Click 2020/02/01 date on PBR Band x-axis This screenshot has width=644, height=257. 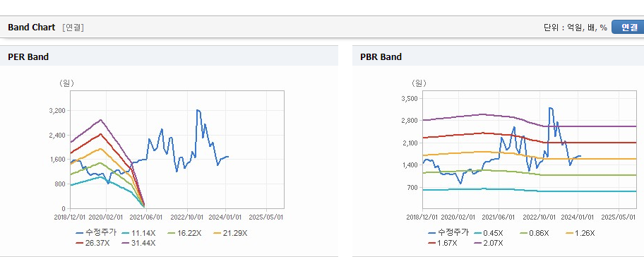pos(458,217)
